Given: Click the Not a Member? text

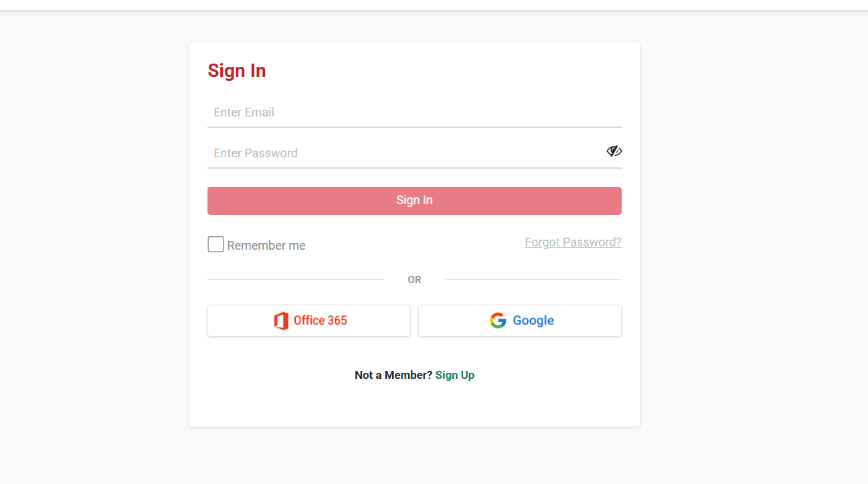Looking at the screenshot, I should [394, 375].
